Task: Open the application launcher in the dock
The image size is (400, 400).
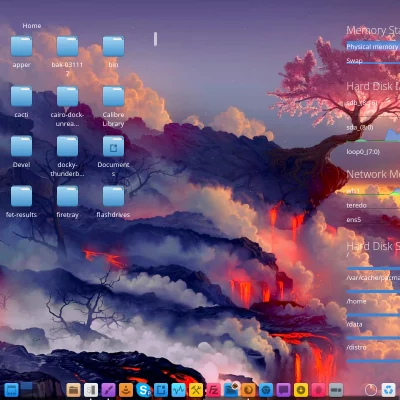Action: point(12,390)
